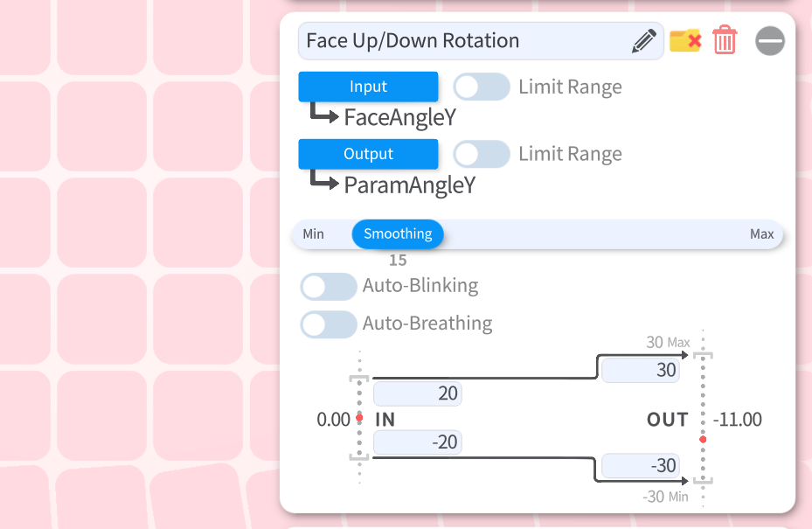Click red dot on IN axis

359,418
